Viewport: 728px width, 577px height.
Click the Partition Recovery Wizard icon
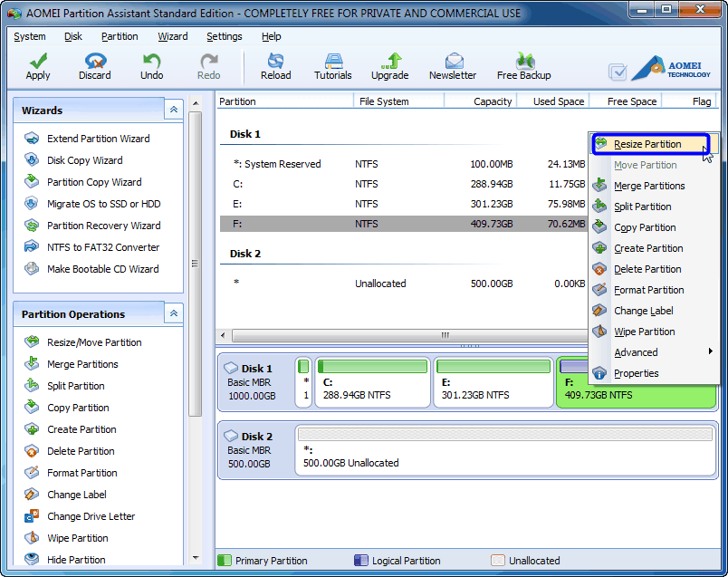coord(32,226)
